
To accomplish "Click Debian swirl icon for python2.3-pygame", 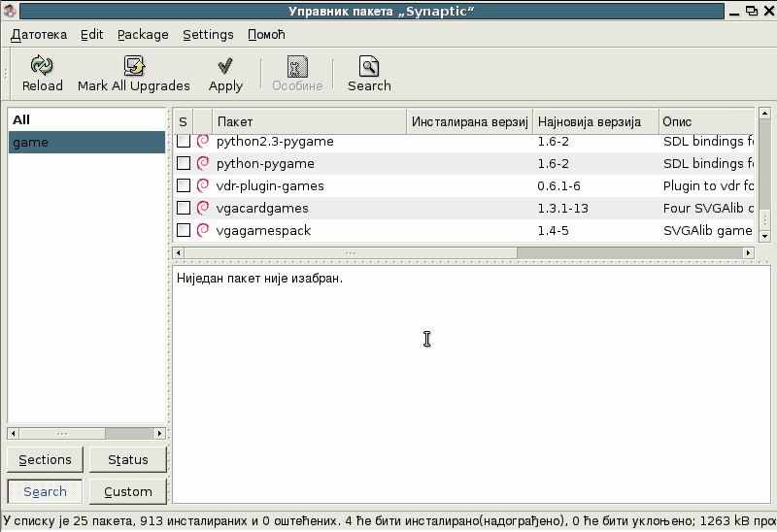I will click(x=203, y=141).
